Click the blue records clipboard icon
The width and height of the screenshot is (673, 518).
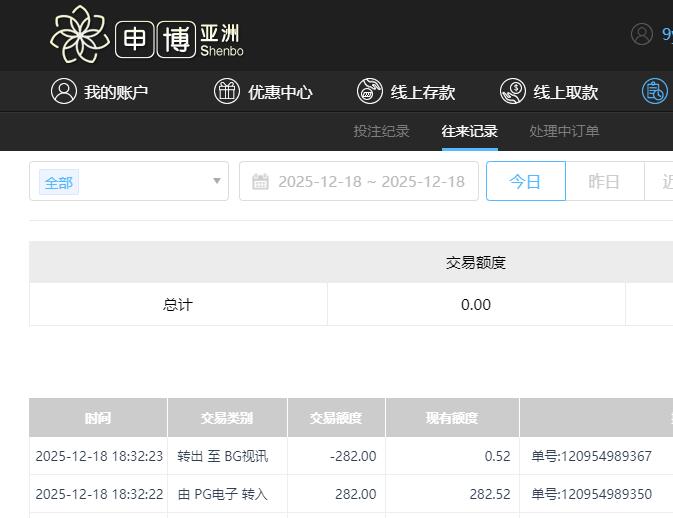(x=655, y=91)
